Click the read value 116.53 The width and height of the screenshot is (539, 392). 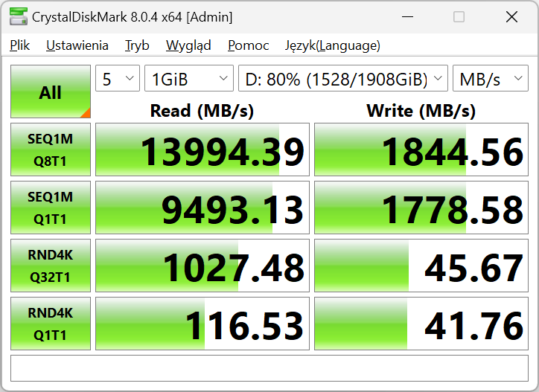pyautogui.click(x=202, y=324)
